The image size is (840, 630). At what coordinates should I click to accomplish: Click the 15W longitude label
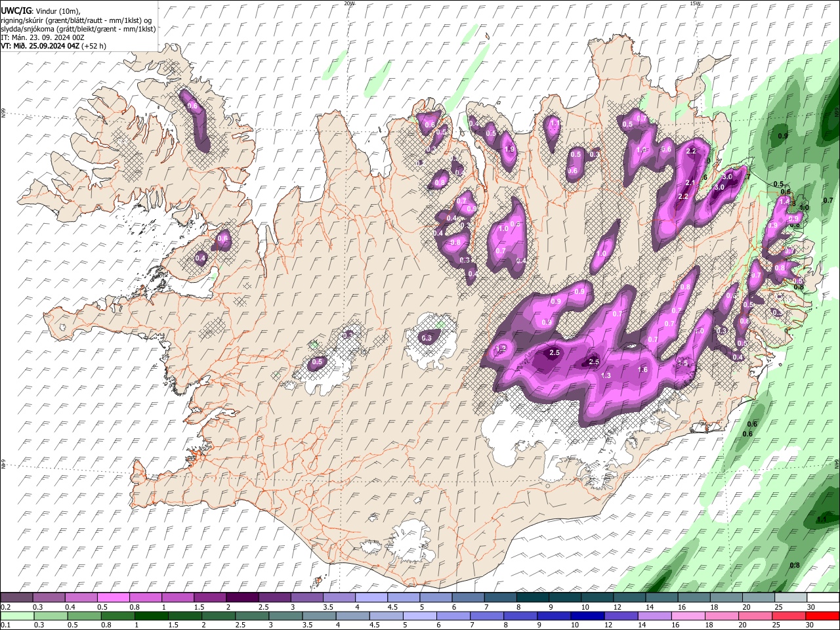click(x=695, y=3)
